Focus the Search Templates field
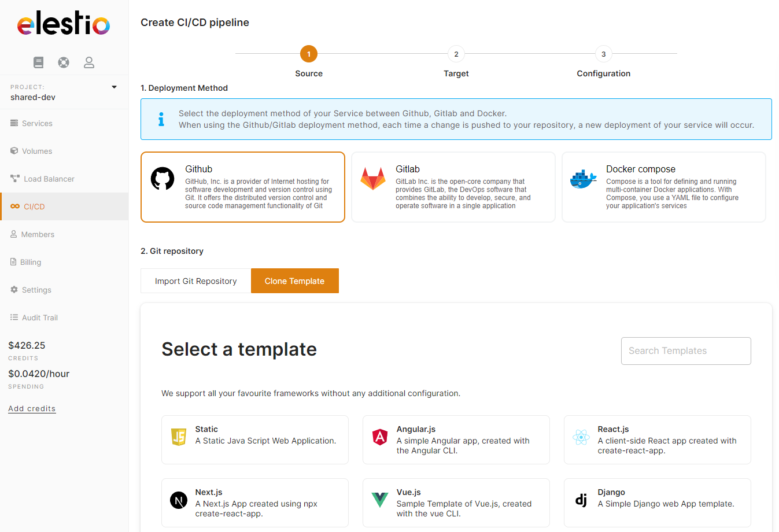 pyautogui.click(x=686, y=351)
